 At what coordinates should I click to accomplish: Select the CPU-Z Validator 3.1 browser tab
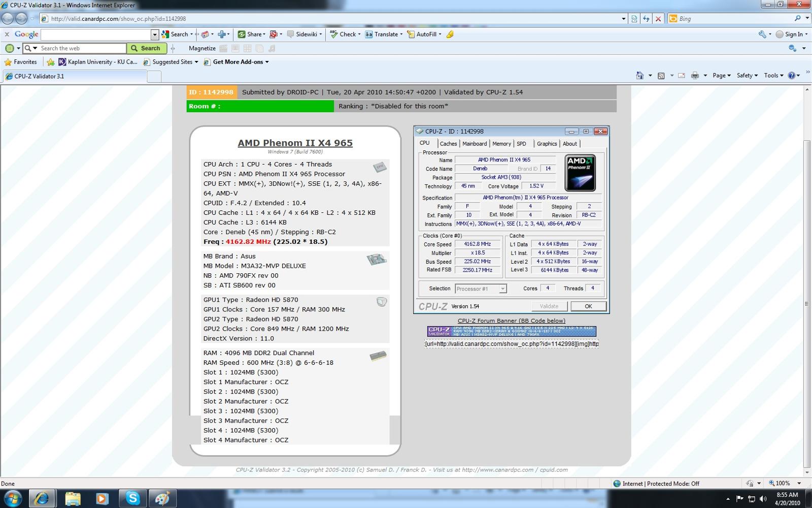(x=75, y=76)
